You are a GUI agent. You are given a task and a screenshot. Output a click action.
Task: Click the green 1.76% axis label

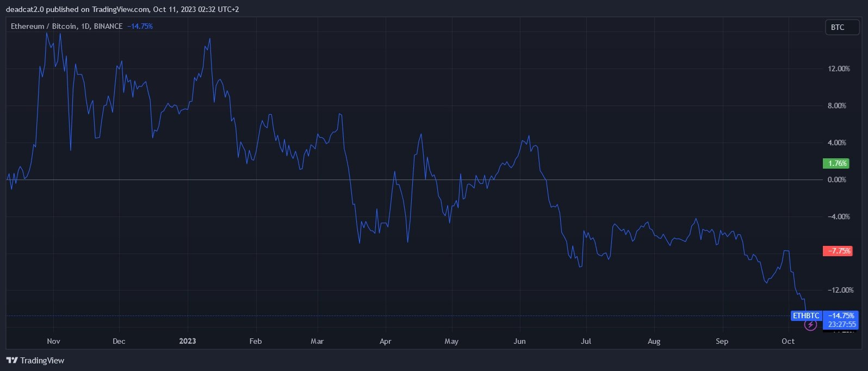point(837,163)
